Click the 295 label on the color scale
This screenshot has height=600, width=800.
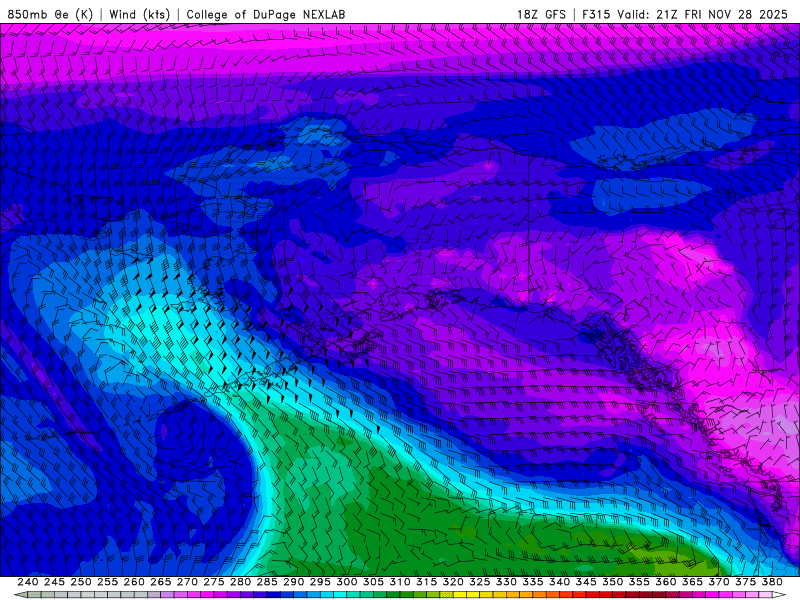320,582
